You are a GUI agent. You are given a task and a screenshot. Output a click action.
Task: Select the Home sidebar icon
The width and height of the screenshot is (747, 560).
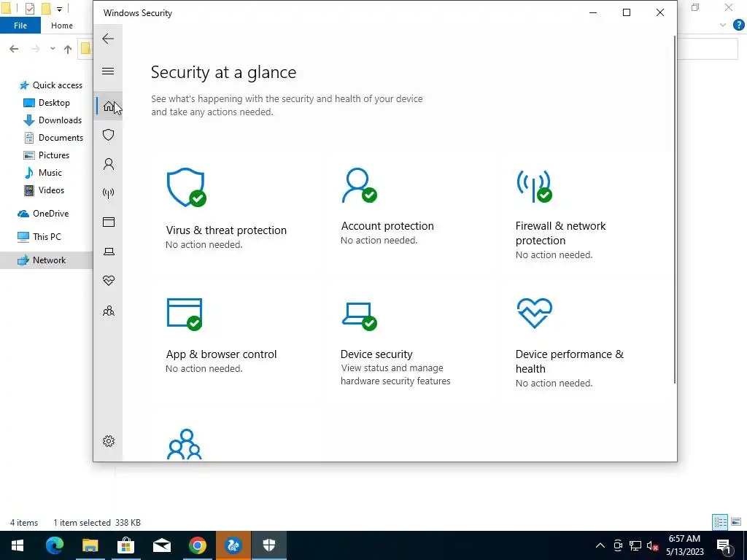click(109, 106)
